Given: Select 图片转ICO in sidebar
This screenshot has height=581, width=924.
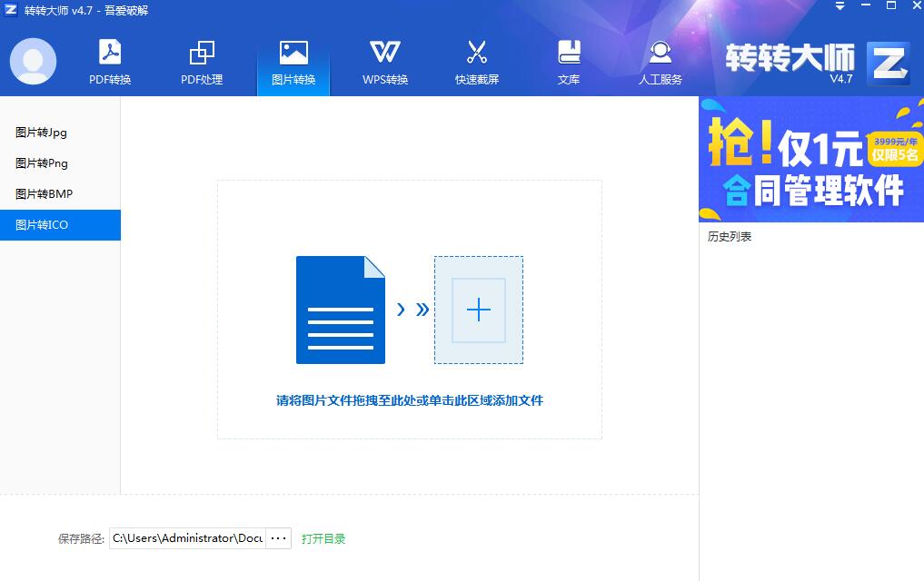Looking at the screenshot, I should (60, 225).
